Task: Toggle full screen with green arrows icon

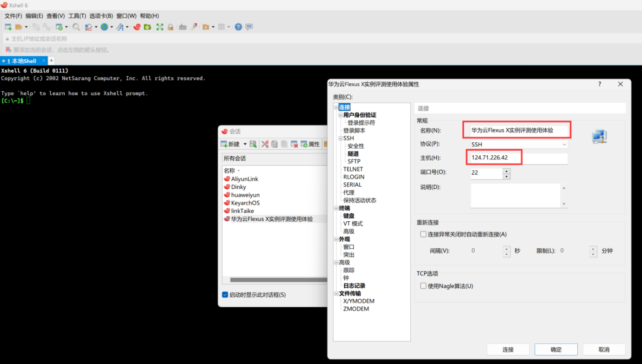Action: (160, 27)
